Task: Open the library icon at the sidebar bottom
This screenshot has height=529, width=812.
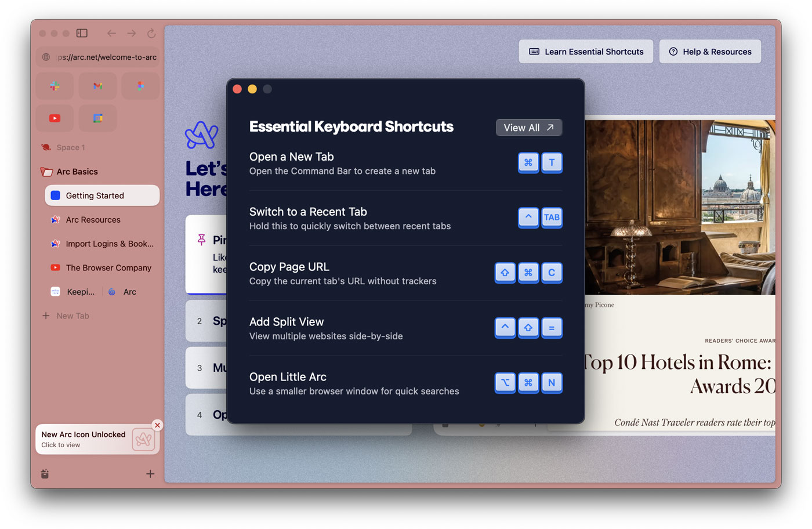Action: [x=45, y=474]
